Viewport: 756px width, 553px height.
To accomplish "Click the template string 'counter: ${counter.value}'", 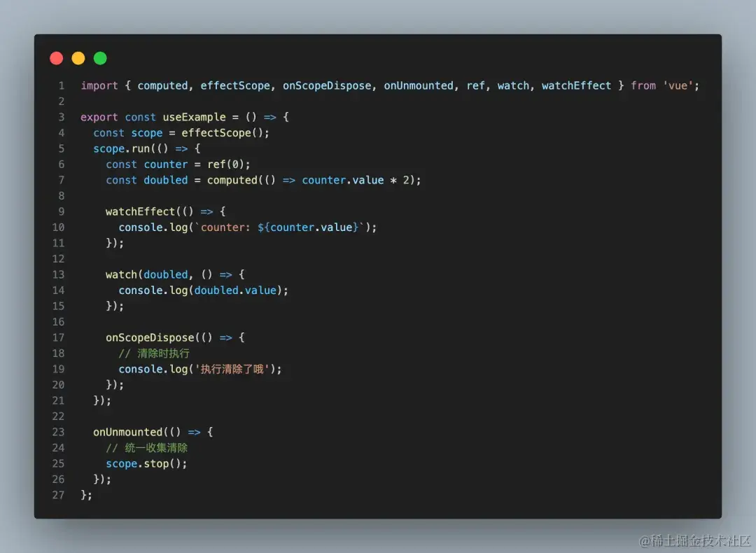I will 279,227.
